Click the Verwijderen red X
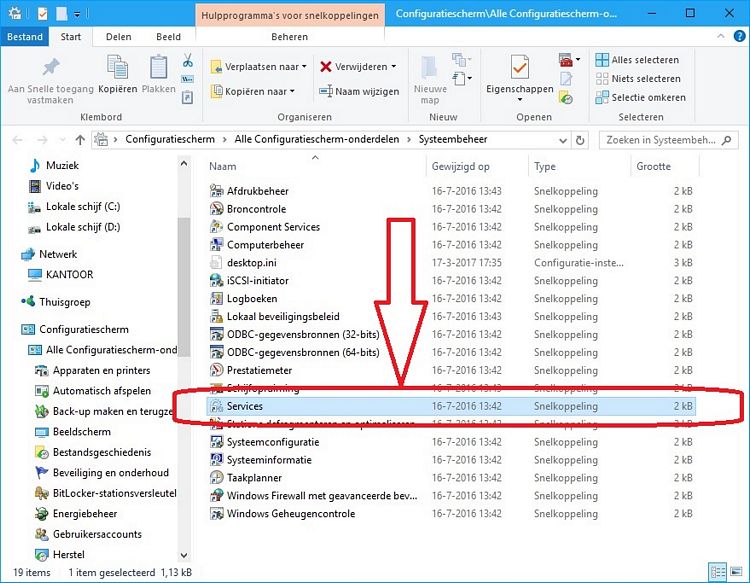This screenshot has height=583, width=750. point(326,66)
